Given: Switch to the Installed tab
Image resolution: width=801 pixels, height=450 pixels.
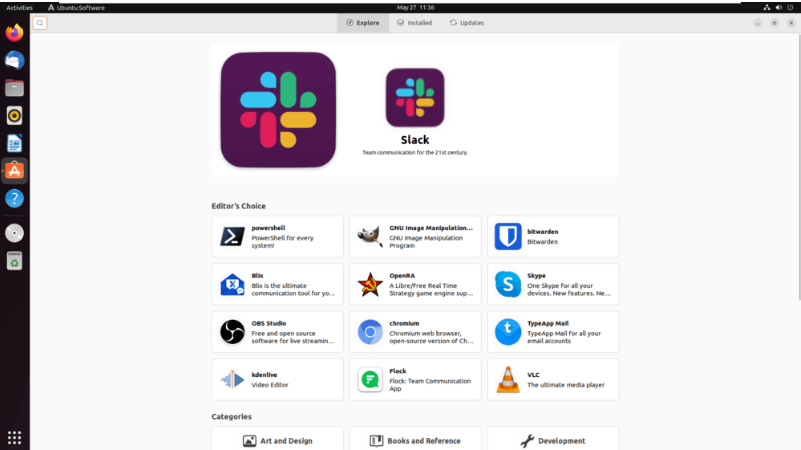Looking at the screenshot, I should point(414,23).
